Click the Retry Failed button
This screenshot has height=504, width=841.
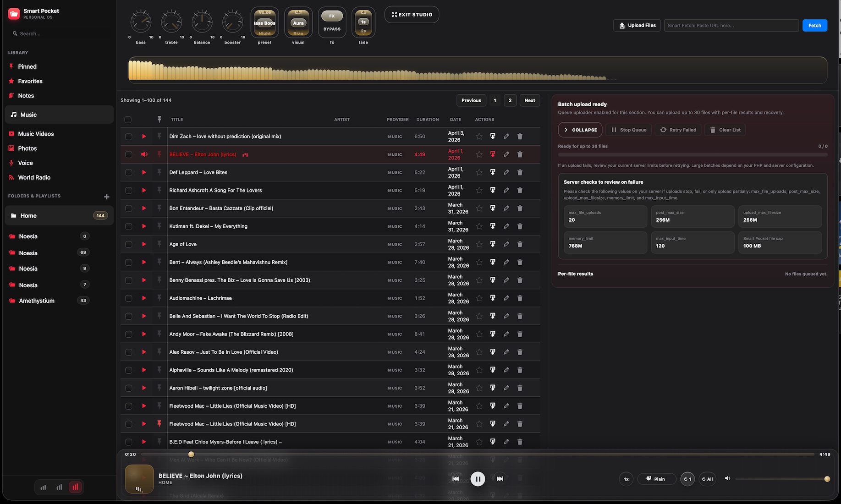(x=677, y=130)
